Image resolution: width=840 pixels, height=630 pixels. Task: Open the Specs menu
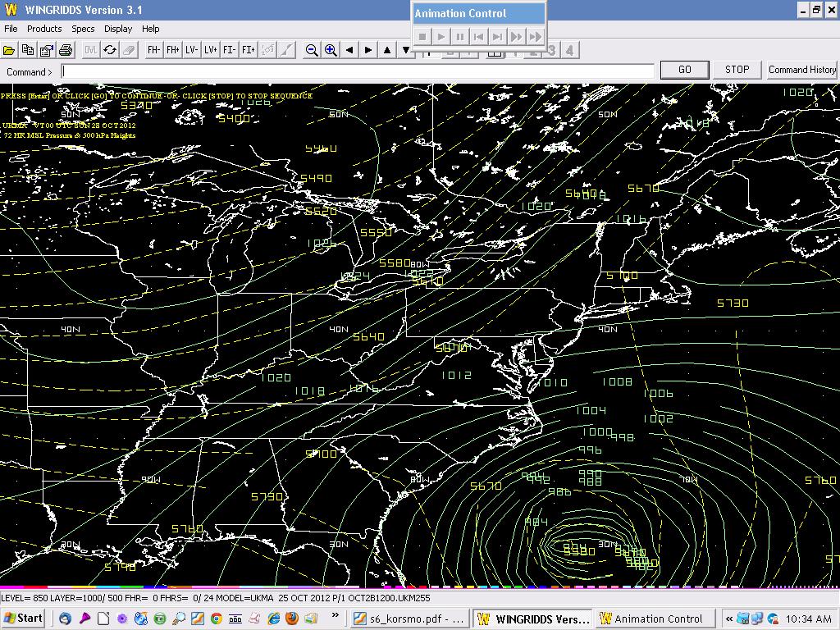click(83, 29)
